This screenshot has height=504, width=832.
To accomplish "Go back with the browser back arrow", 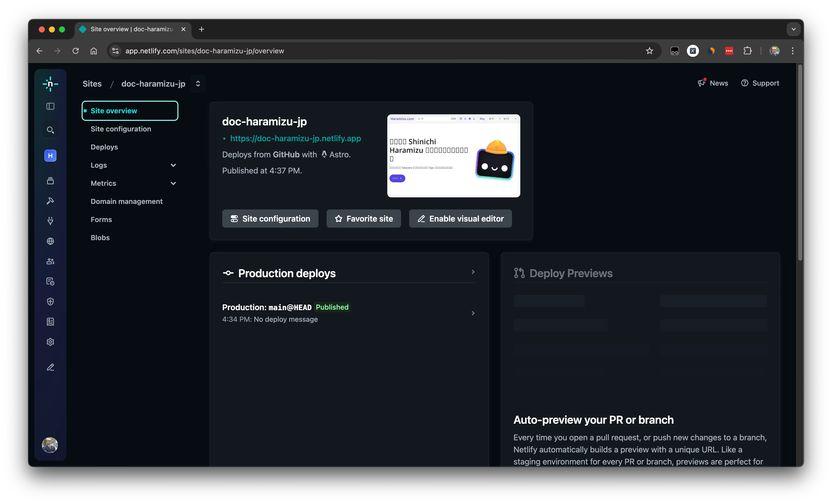I will [40, 51].
